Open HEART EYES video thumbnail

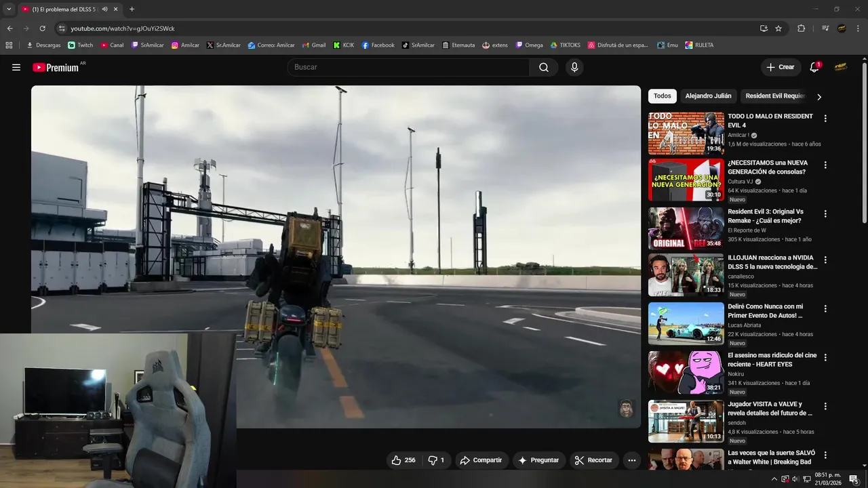pos(686,372)
